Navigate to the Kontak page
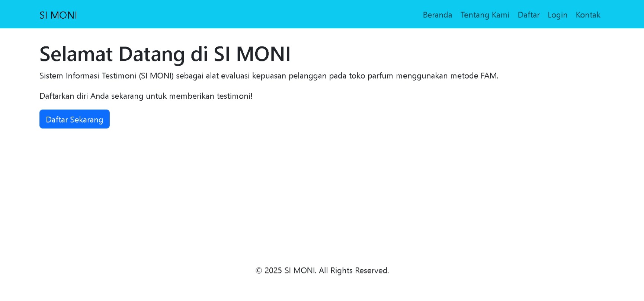The image size is (644, 301). (588, 15)
